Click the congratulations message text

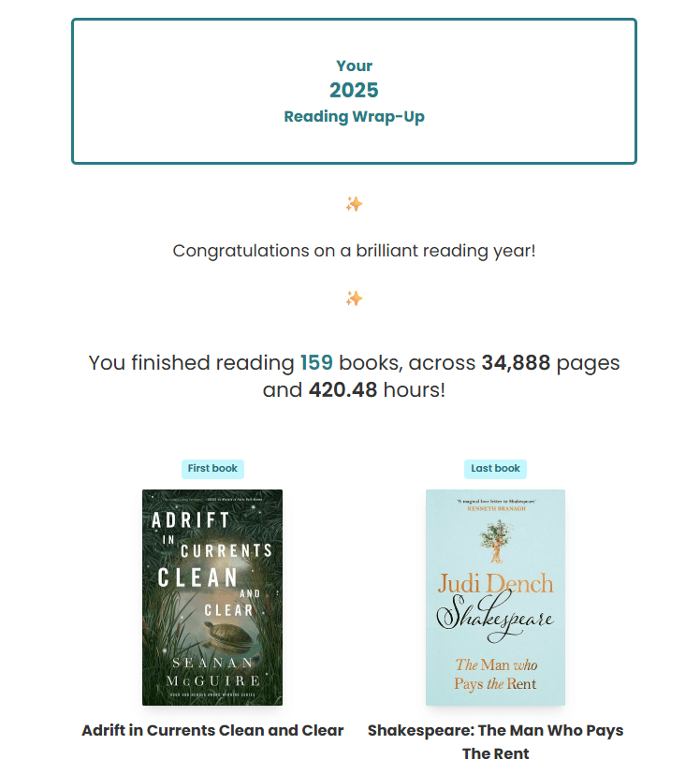coord(354,251)
